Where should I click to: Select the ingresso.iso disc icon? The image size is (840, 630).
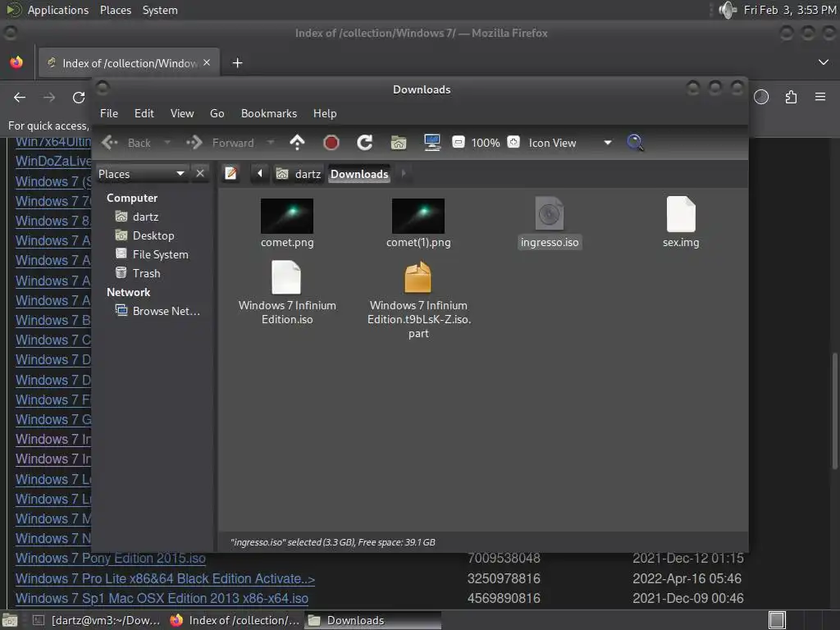pyautogui.click(x=550, y=213)
